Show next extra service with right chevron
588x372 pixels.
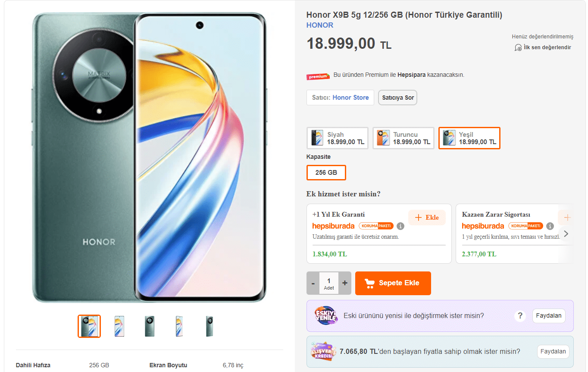tap(566, 234)
